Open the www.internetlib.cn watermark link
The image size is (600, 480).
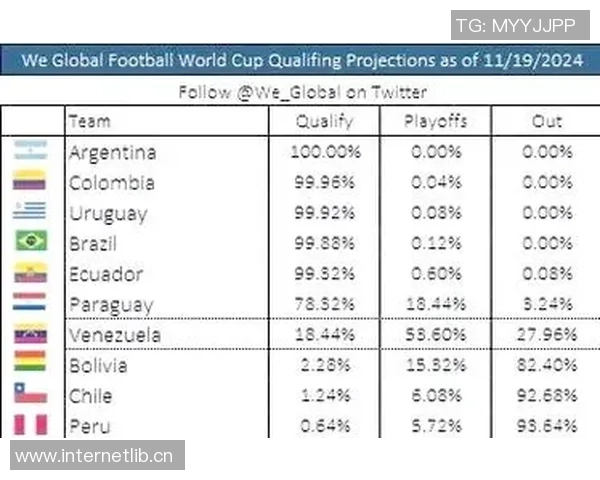pyautogui.click(x=94, y=457)
